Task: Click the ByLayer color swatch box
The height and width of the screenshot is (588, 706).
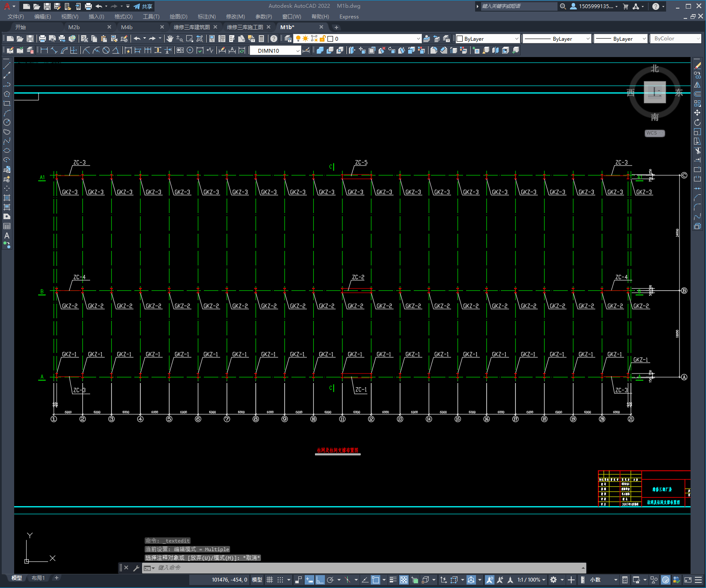Action: click(x=460, y=39)
